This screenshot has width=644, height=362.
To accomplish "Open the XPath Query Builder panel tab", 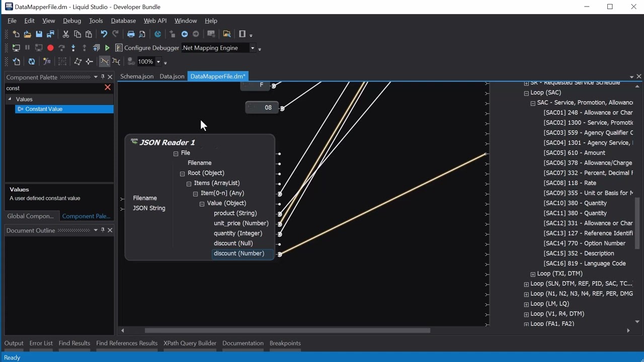I will (190, 343).
